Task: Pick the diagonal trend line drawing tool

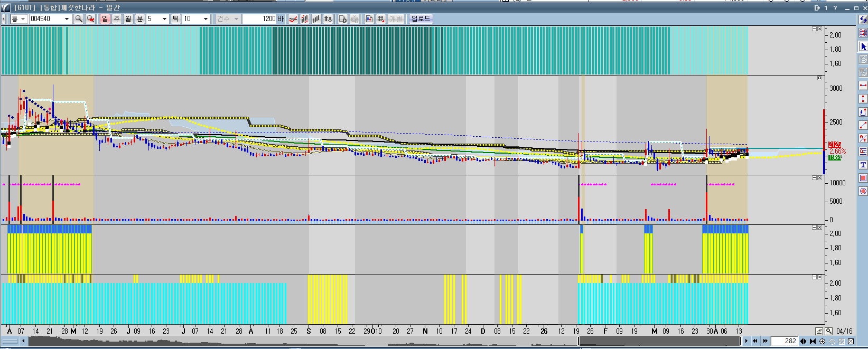Action: tap(863, 125)
